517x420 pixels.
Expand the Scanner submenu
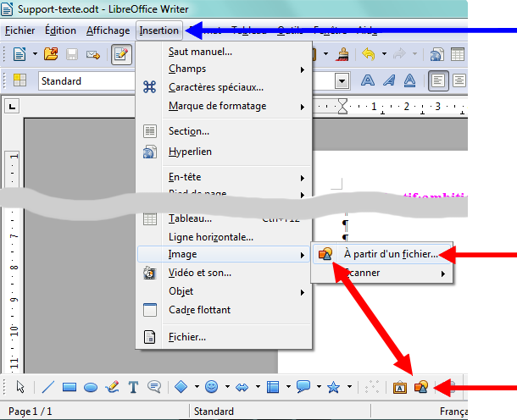click(381, 273)
